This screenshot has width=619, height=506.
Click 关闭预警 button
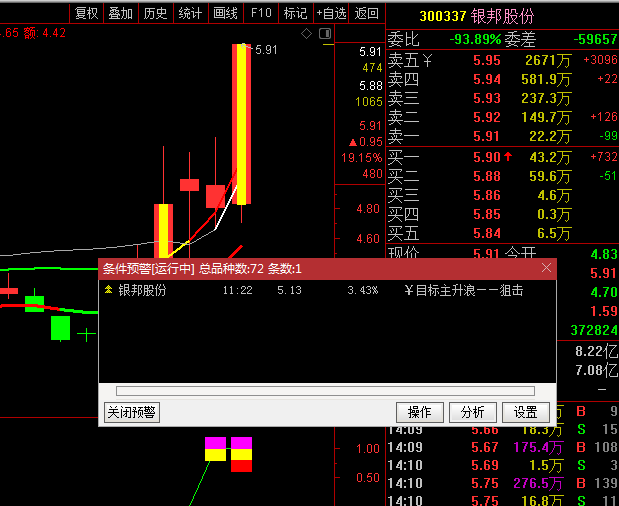click(132, 412)
